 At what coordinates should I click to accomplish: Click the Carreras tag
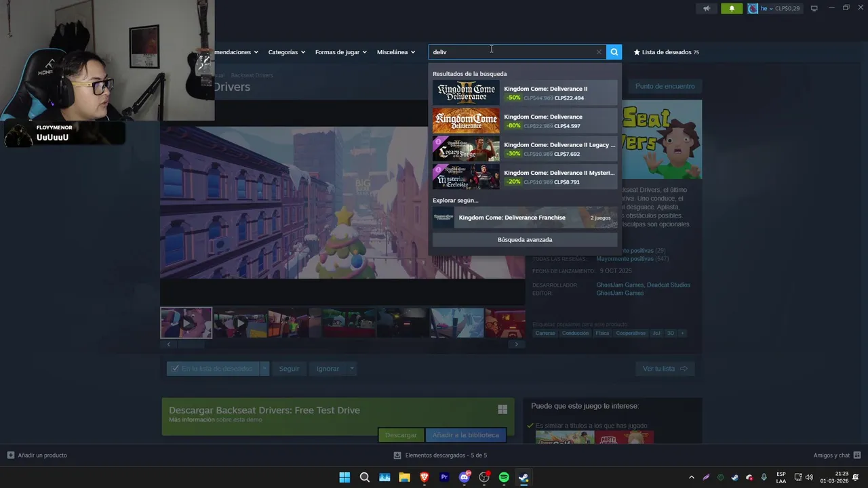[545, 333]
